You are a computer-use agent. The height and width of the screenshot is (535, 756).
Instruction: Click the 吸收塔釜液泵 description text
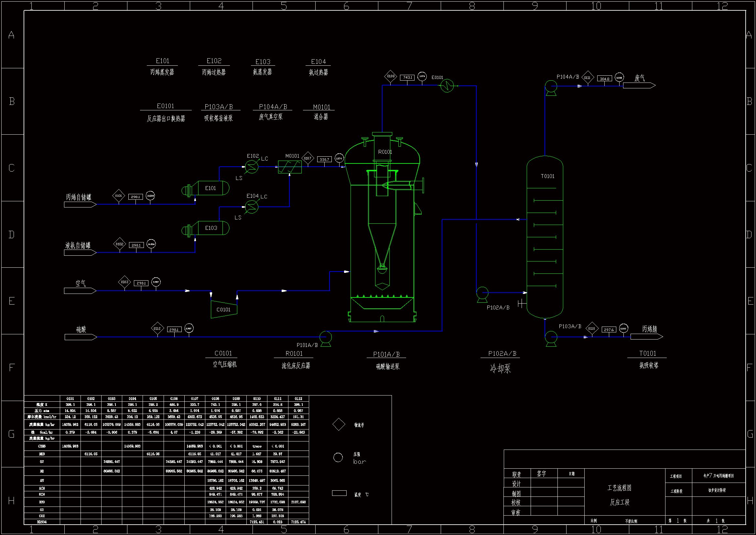(x=219, y=118)
